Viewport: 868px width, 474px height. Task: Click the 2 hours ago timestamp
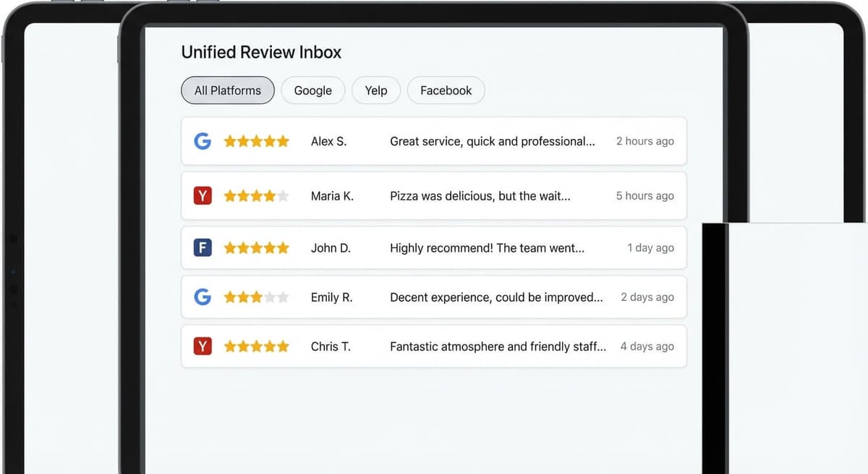click(x=644, y=141)
